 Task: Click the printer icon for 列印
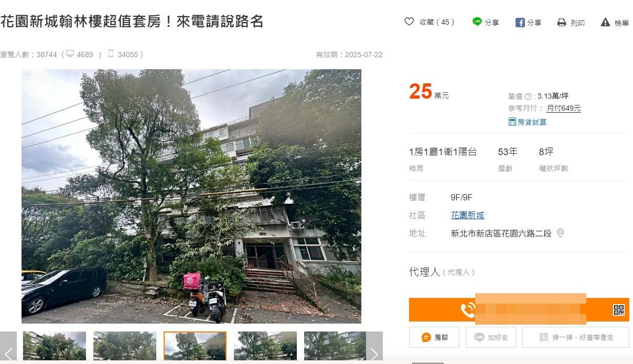tap(562, 23)
